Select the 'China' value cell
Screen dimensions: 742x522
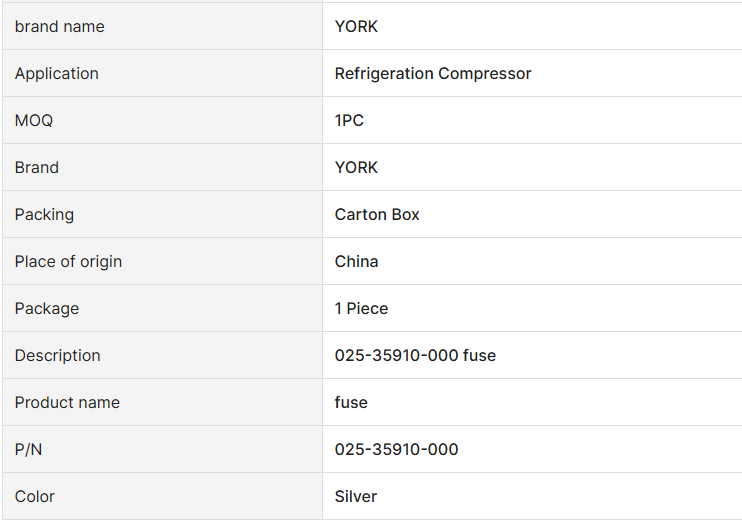tap(357, 262)
